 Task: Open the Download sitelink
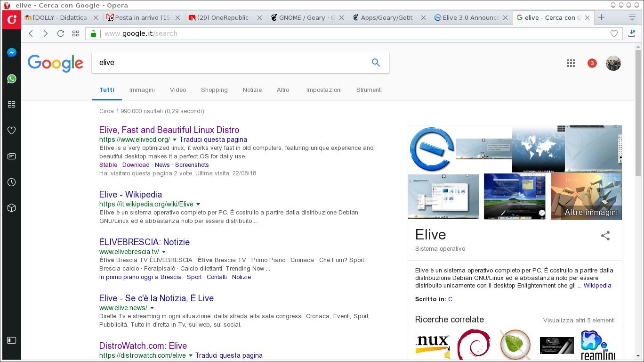(136, 165)
